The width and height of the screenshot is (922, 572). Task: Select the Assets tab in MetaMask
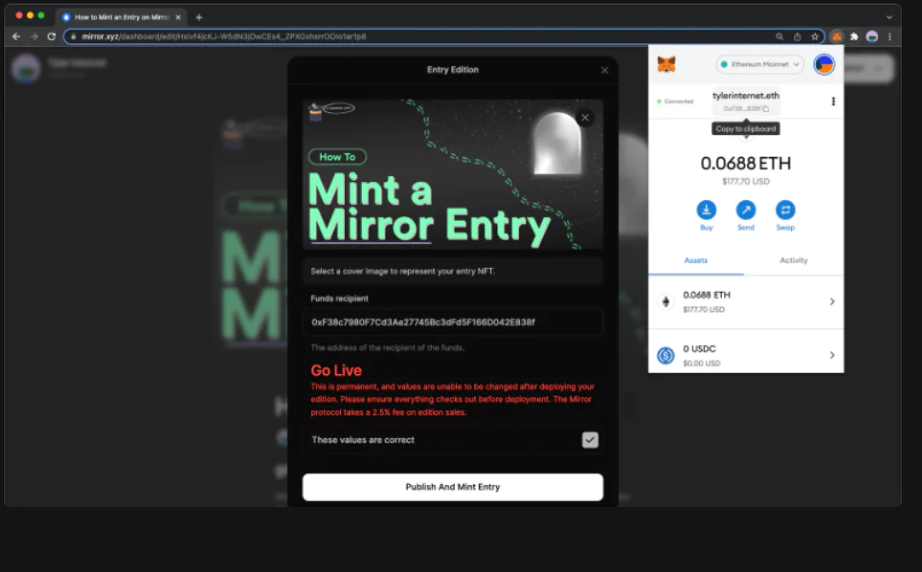[x=696, y=260]
